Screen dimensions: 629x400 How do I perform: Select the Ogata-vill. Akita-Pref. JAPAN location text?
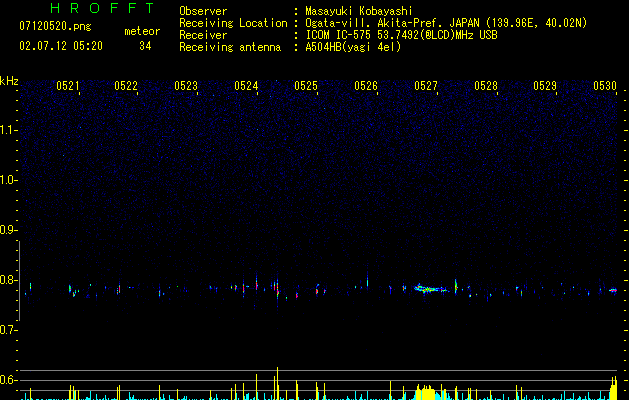click(x=446, y=23)
